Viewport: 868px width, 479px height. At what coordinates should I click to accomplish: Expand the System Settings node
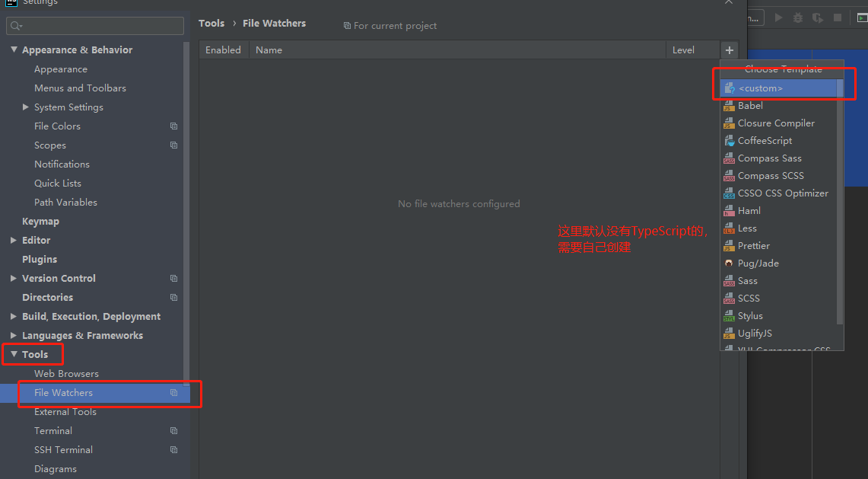25,107
